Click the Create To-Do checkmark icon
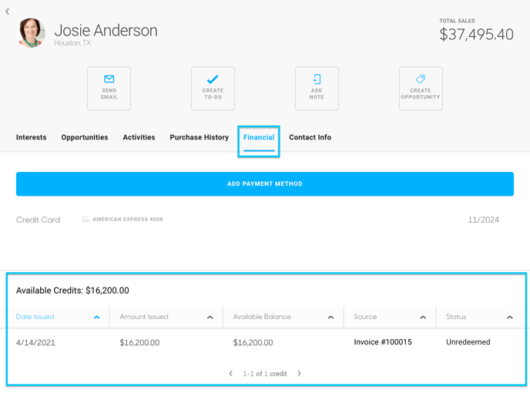The width and height of the screenshot is (530, 420). [213, 79]
